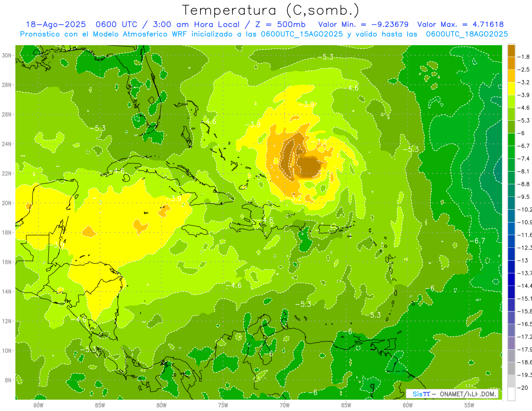Click the '-13' colorbar label
Screen dimensions: 532x411
522,260
